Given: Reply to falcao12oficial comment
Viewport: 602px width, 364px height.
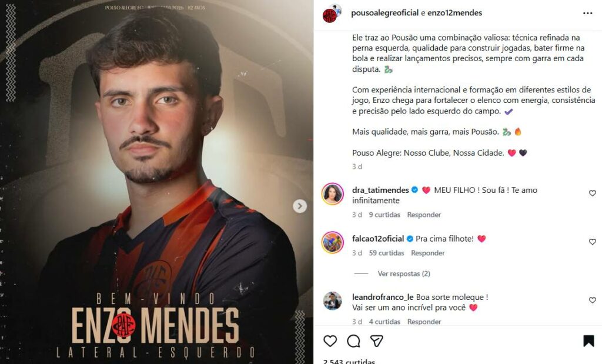Looking at the screenshot, I should pyautogui.click(x=427, y=253).
